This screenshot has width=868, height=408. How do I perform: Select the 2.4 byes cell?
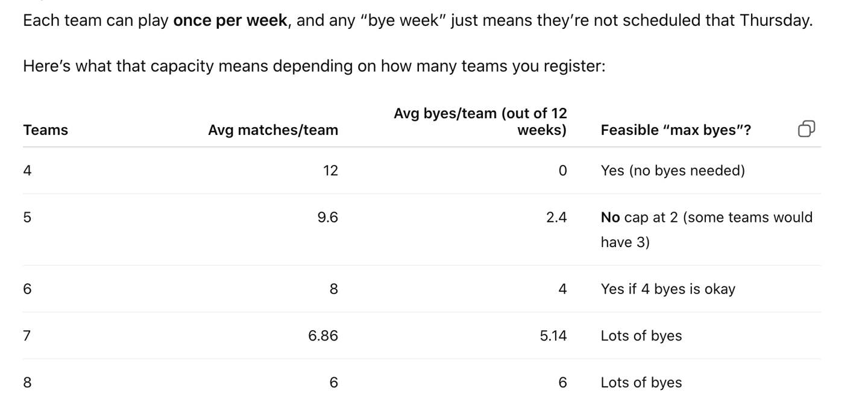(x=556, y=218)
